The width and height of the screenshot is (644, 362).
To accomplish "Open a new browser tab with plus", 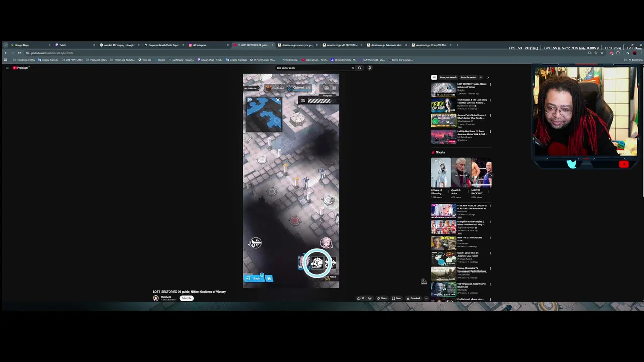I will tap(457, 45).
